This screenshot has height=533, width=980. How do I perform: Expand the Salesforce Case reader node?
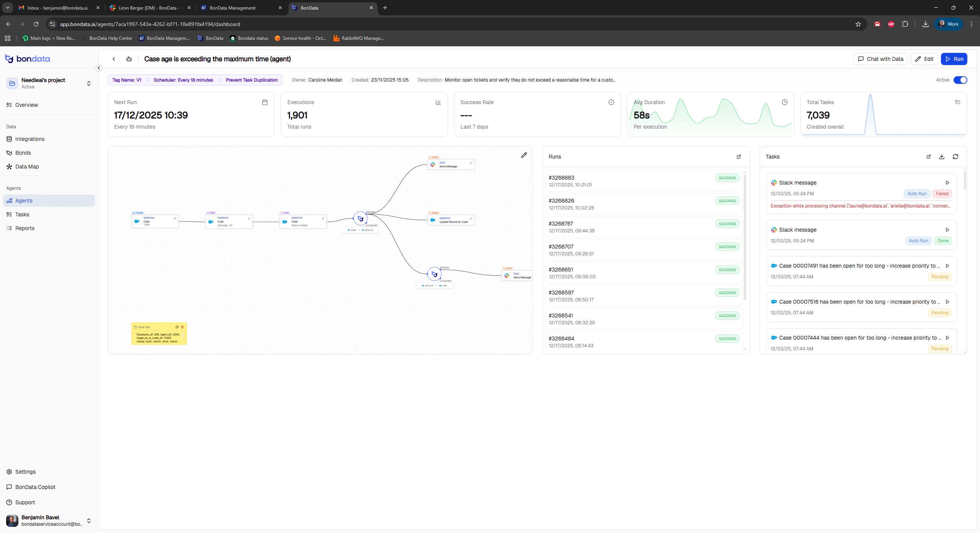[x=175, y=218]
